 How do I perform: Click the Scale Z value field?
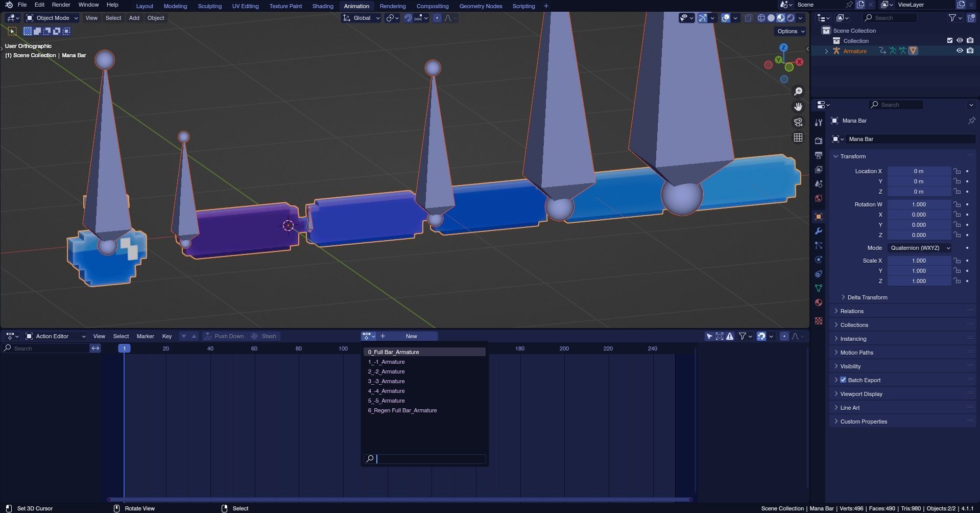tap(919, 281)
